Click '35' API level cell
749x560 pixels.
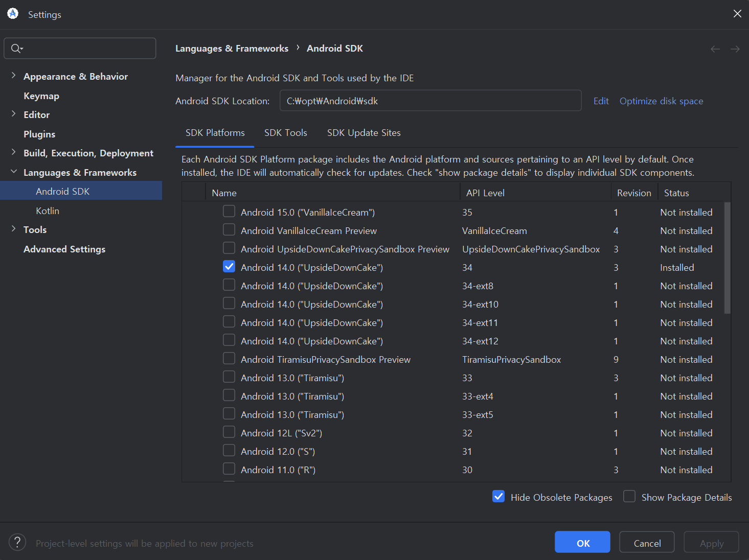[467, 213]
